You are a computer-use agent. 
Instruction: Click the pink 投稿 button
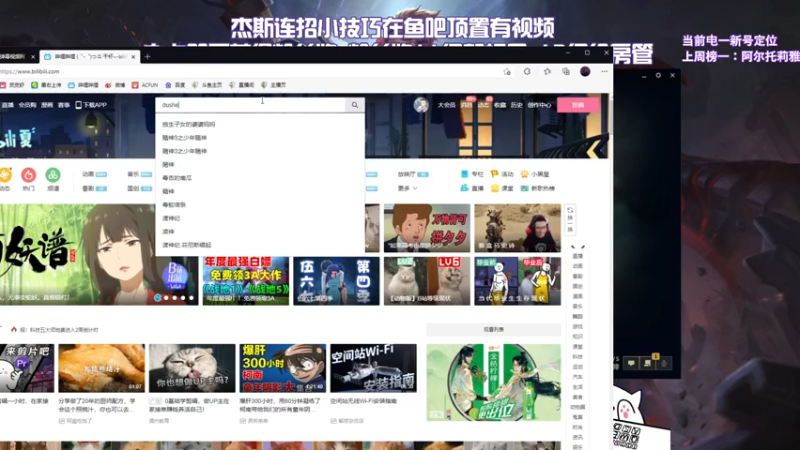(x=578, y=105)
